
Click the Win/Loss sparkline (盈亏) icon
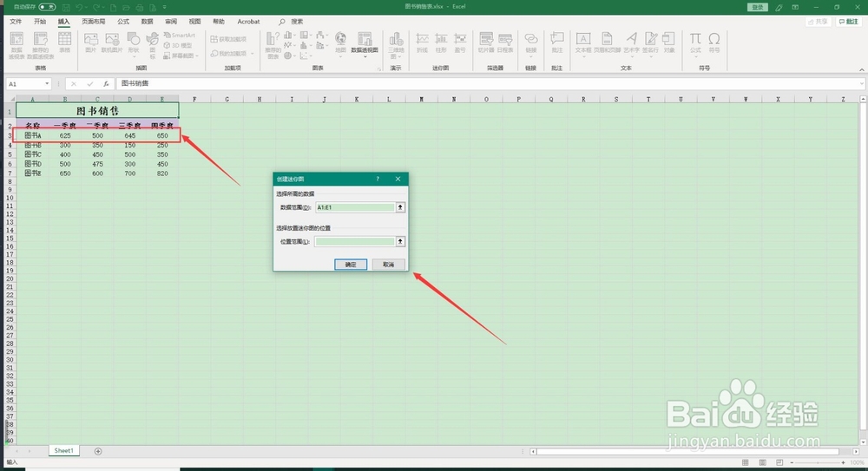460,43
